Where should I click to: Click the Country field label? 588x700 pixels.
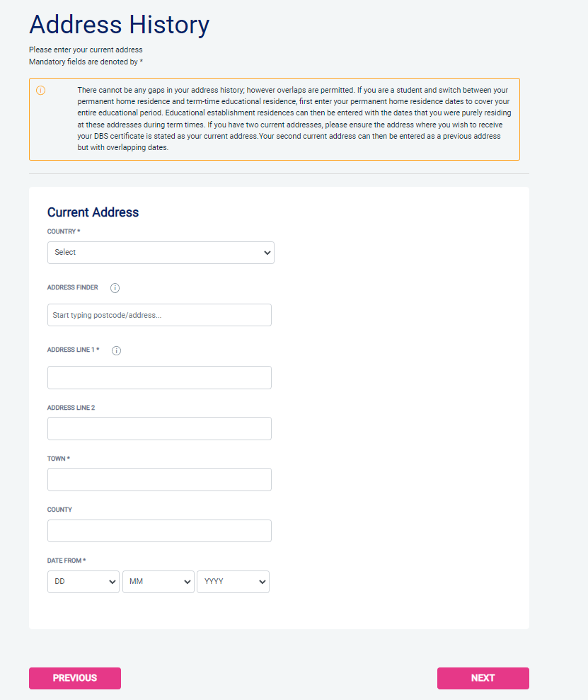pos(64,231)
